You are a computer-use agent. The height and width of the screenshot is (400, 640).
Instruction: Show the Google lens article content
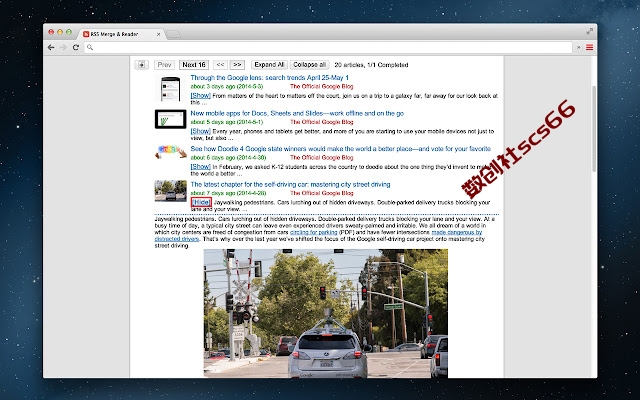tap(201, 96)
